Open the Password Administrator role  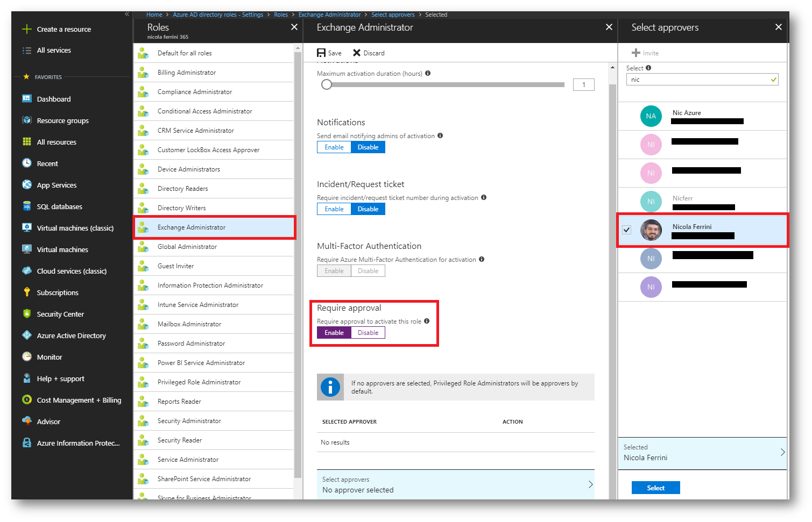[x=214, y=344]
